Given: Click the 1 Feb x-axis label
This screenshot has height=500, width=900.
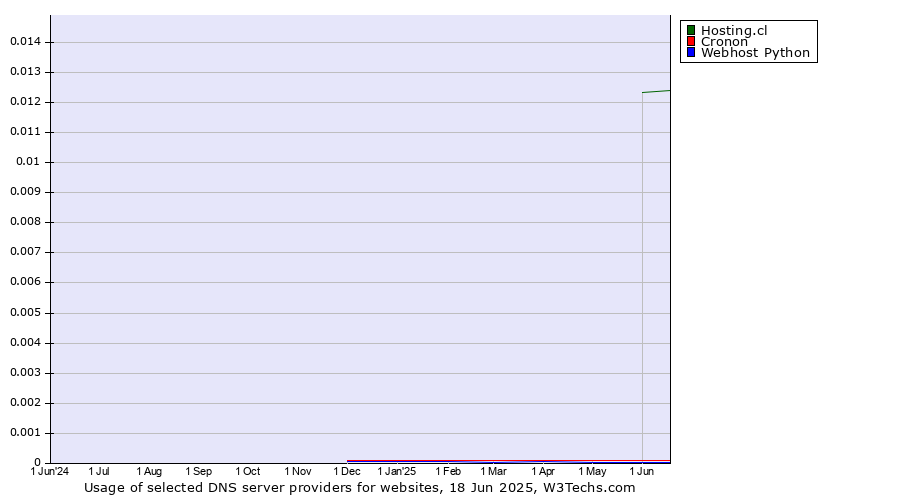Looking at the screenshot, I should (x=448, y=471).
